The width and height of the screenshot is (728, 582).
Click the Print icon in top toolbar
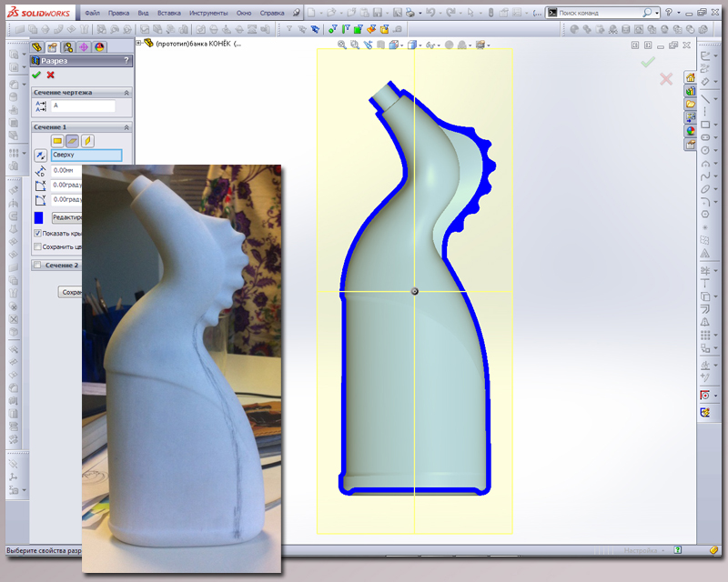point(410,13)
